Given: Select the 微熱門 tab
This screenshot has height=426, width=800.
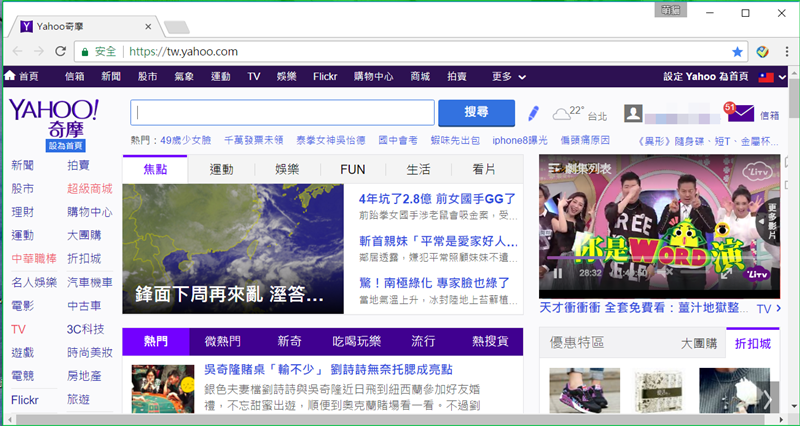Looking at the screenshot, I should [222, 341].
